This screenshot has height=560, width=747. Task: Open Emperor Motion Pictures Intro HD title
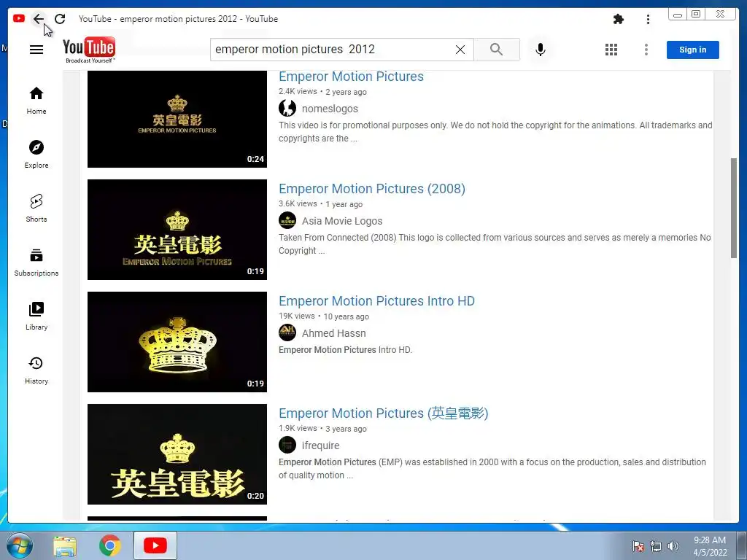pos(376,301)
